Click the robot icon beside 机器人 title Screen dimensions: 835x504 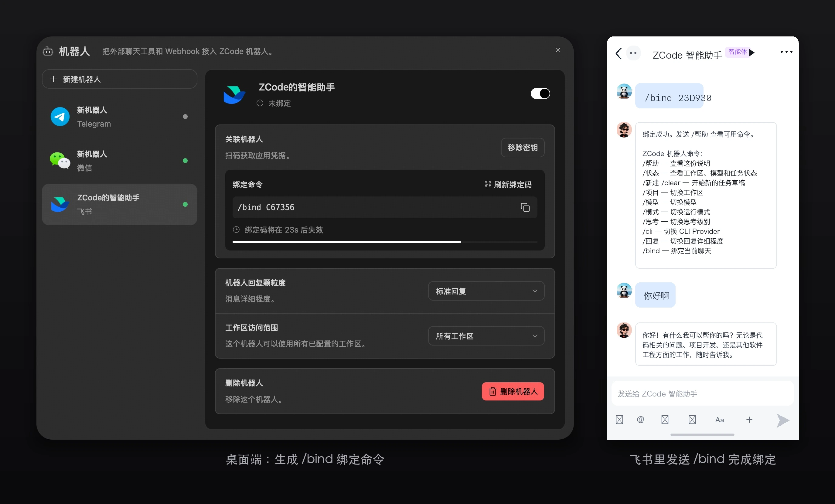click(x=48, y=51)
